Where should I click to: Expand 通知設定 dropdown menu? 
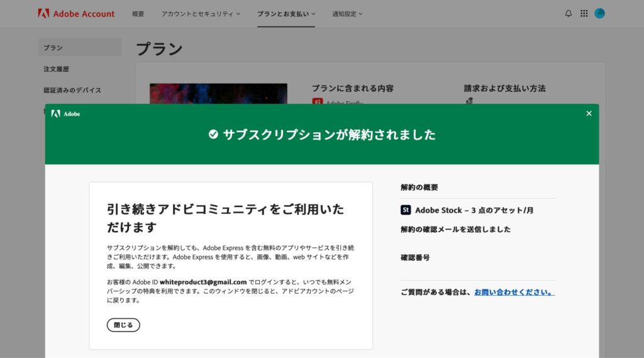coord(347,14)
